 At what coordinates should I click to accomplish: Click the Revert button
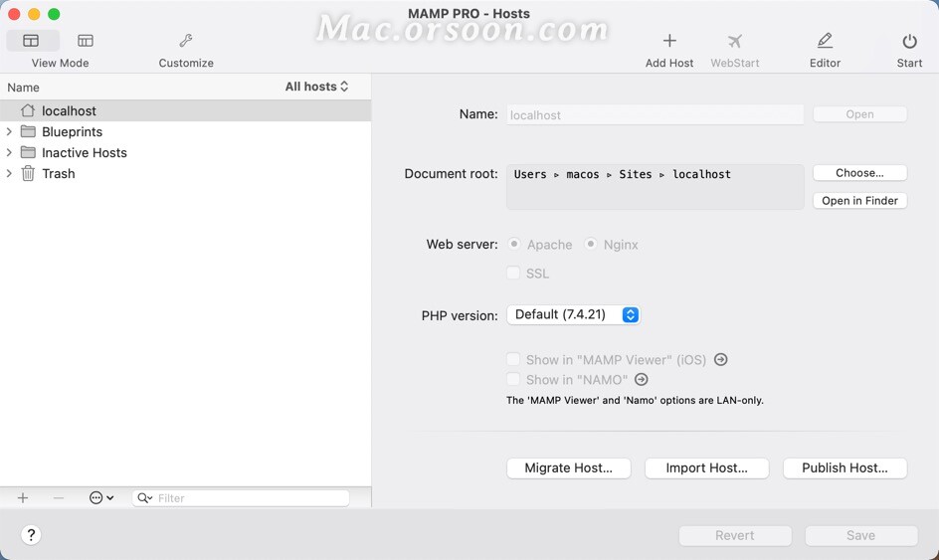[735, 535]
